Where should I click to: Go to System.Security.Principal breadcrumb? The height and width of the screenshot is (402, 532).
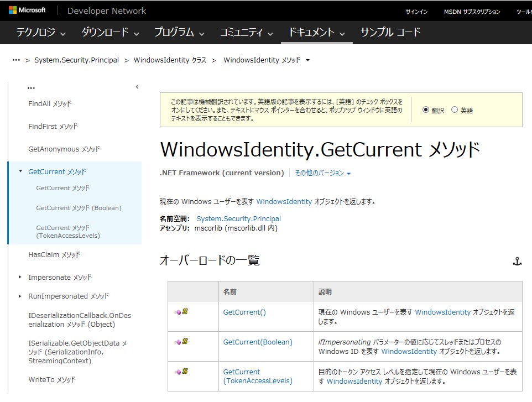click(x=77, y=60)
